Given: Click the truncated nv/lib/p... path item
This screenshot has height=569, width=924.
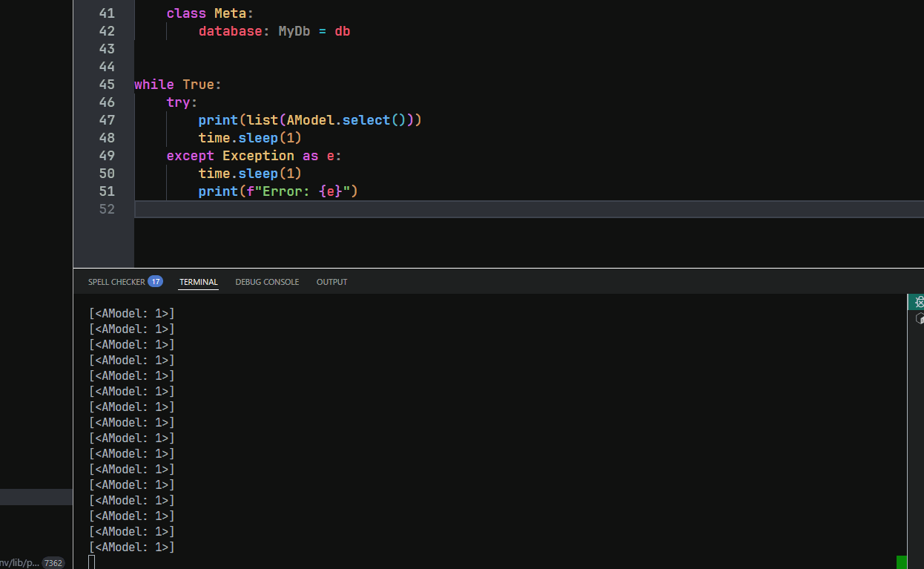Looking at the screenshot, I should (20, 563).
